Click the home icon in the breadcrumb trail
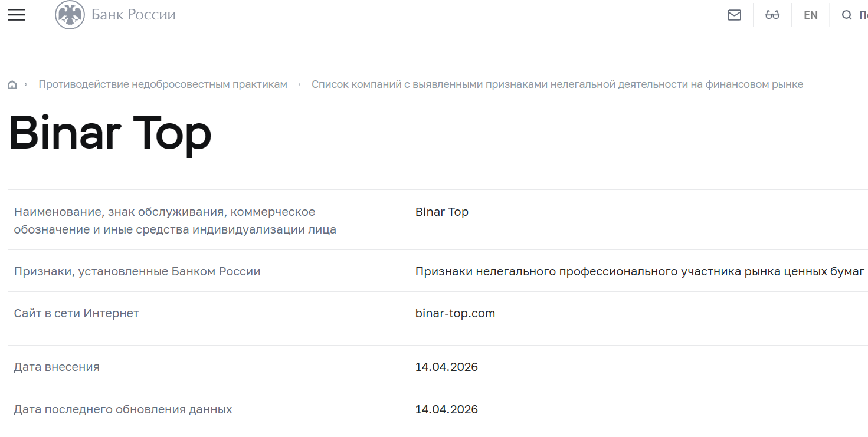Screen dimensions: 868x437 coord(12,84)
